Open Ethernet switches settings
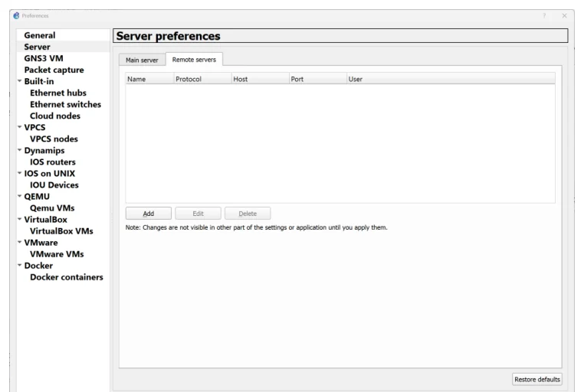 pyautogui.click(x=66, y=105)
